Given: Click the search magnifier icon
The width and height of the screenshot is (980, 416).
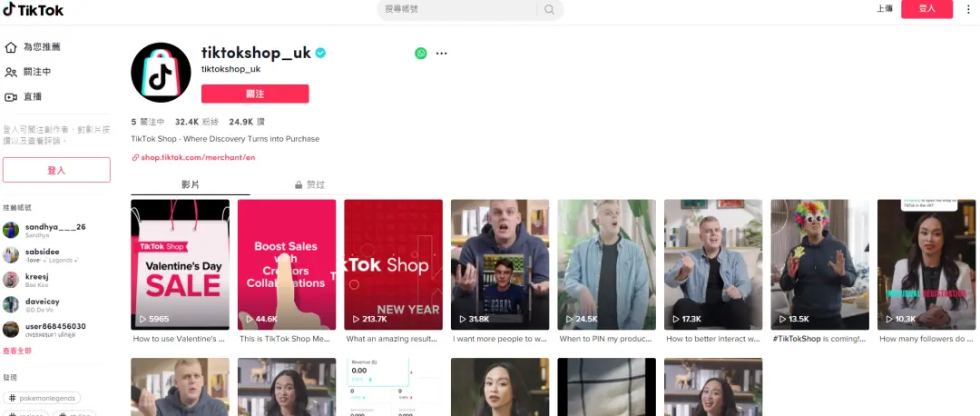Looking at the screenshot, I should (x=549, y=9).
